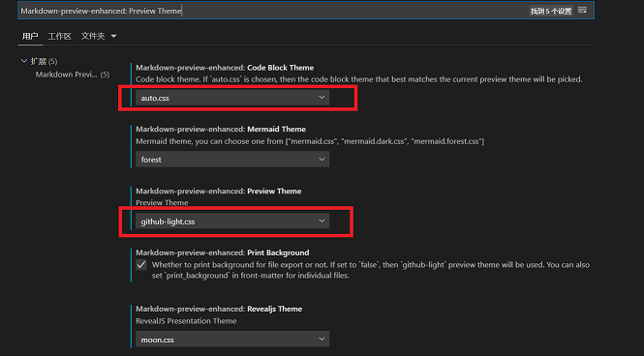
Task: Open the Preview Theme github-light.css dropdown
Action: tap(232, 222)
